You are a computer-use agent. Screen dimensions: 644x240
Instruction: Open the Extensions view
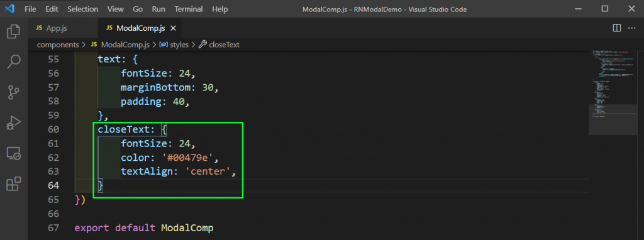[x=14, y=184]
